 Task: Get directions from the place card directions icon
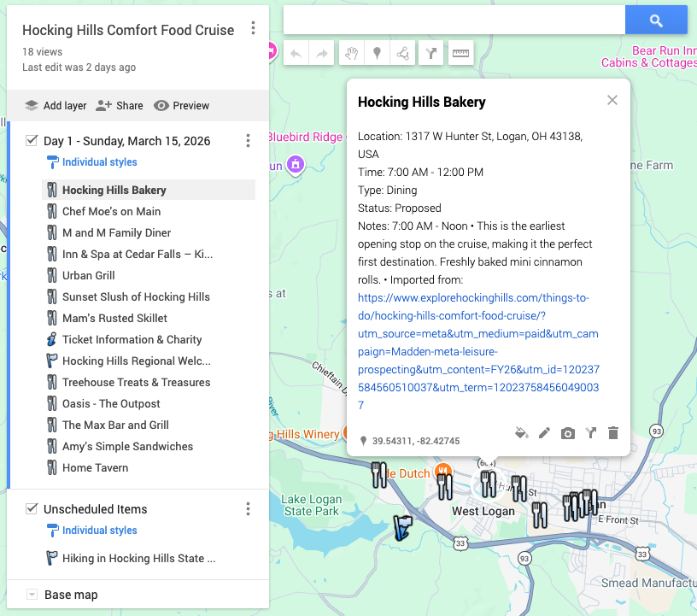click(x=590, y=433)
